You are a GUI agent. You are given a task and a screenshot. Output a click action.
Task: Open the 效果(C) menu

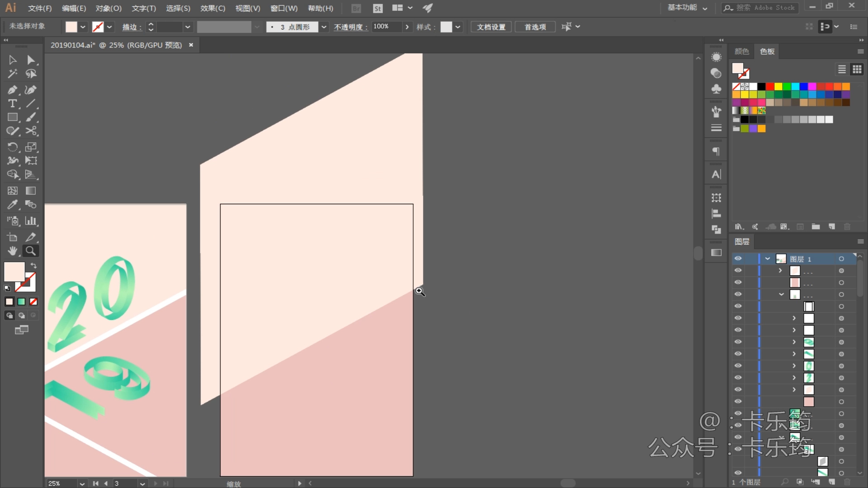point(212,8)
